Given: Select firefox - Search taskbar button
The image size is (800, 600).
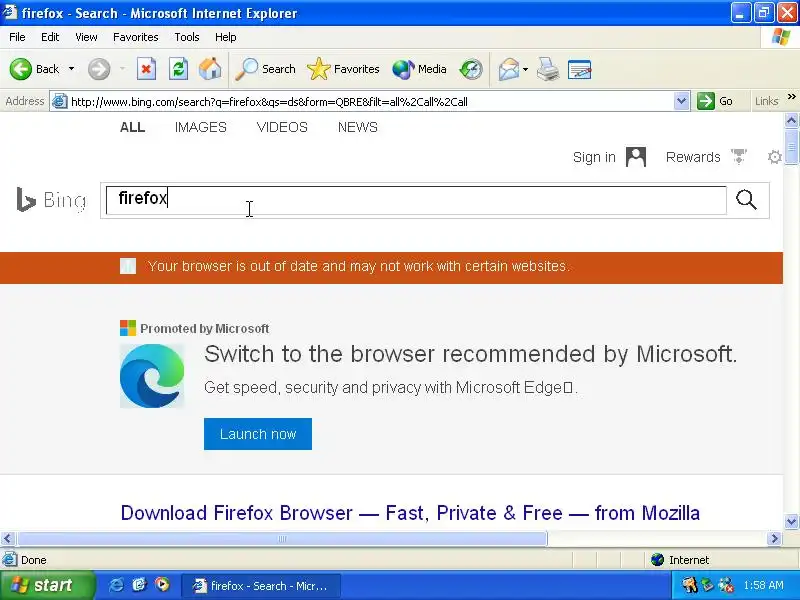Looking at the screenshot, I should (261, 586).
